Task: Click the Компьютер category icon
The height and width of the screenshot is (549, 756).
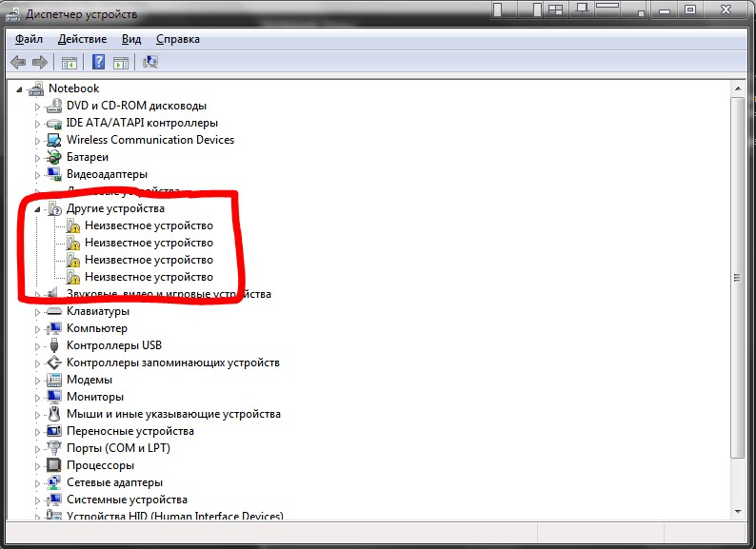Action: coord(54,328)
